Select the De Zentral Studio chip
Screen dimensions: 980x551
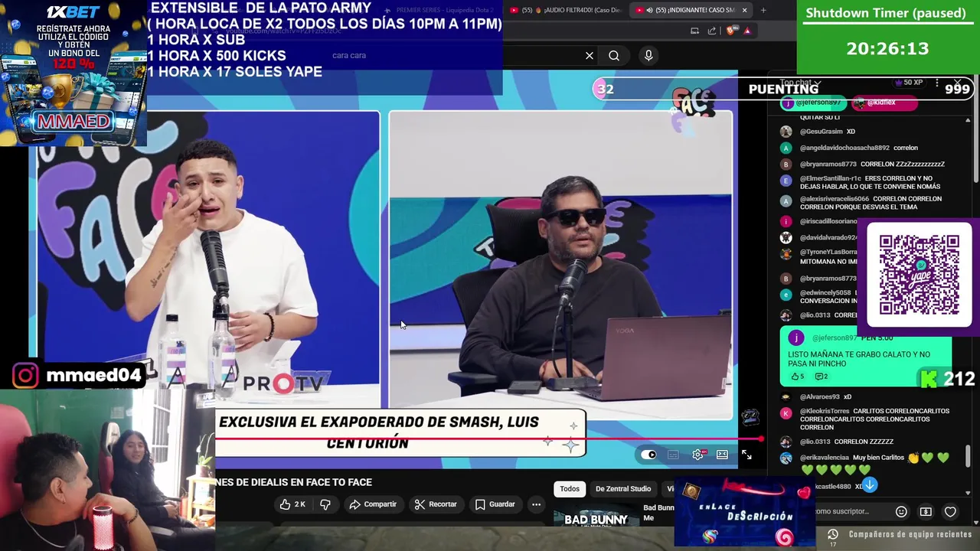pos(623,489)
